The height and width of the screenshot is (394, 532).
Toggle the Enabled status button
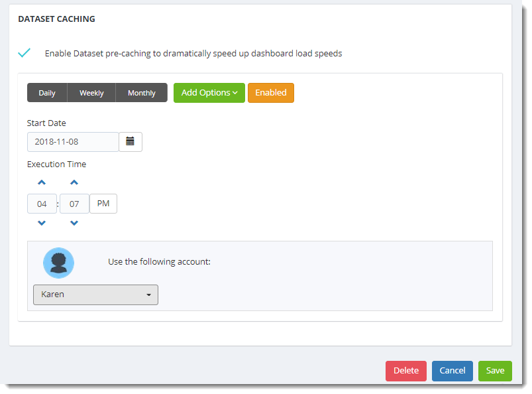(271, 93)
